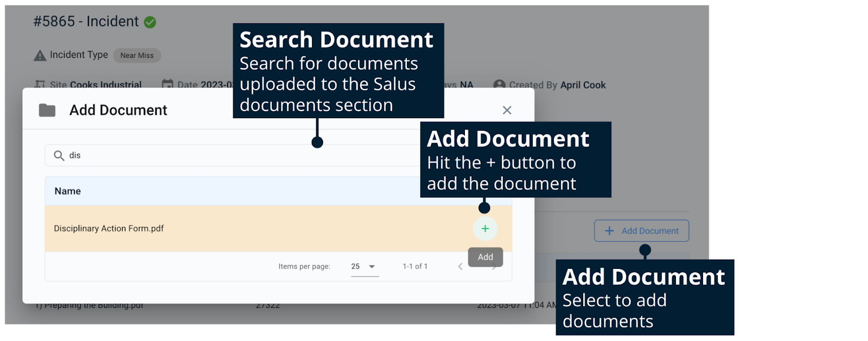Click the calendar icon beside Date
This screenshot has height=341, width=868.
(x=168, y=84)
